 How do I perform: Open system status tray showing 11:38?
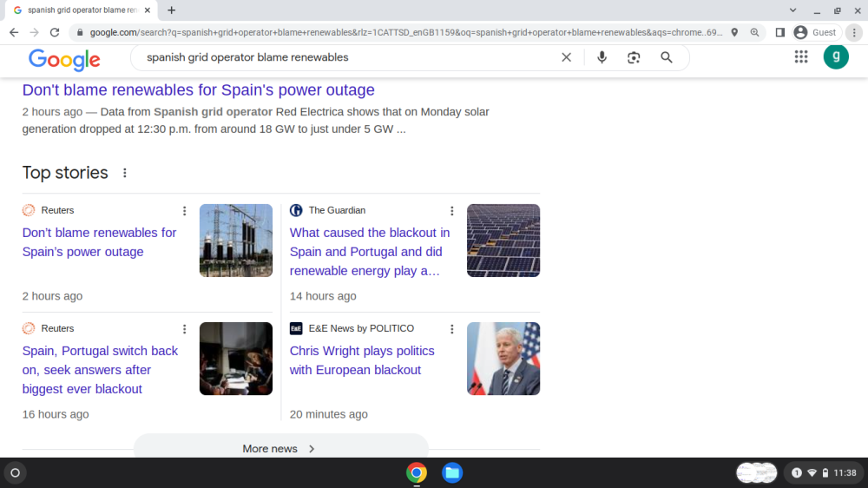point(825,472)
